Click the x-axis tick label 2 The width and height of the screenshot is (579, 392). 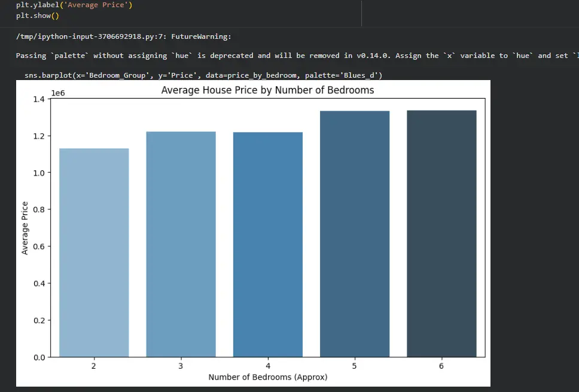point(94,366)
